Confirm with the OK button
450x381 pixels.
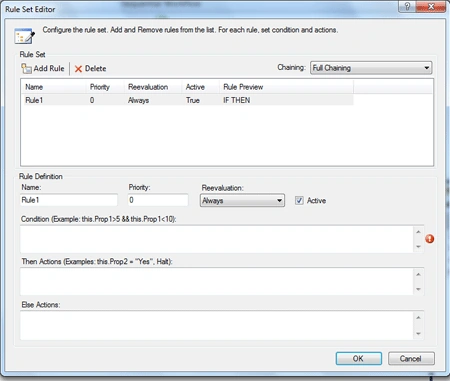359,358
